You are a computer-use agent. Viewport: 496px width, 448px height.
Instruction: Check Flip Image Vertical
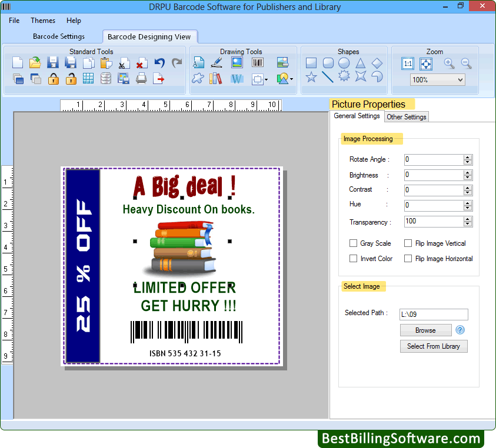pyautogui.click(x=408, y=243)
